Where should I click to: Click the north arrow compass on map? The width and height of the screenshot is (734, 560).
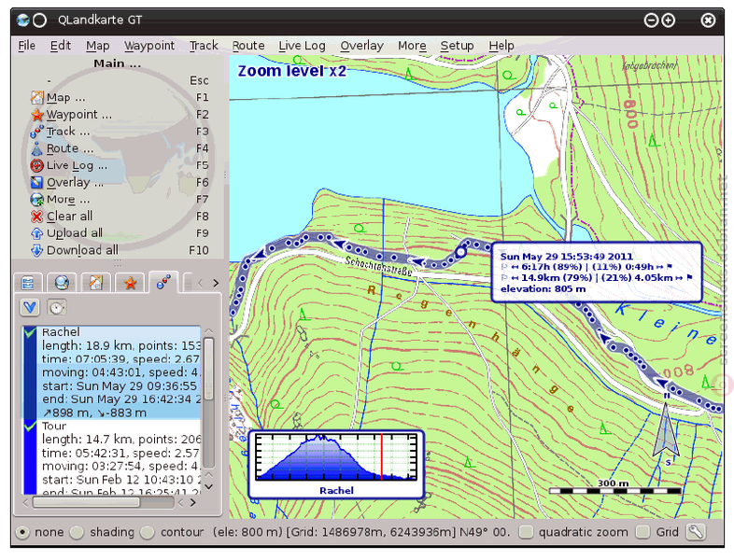point(666,428)
